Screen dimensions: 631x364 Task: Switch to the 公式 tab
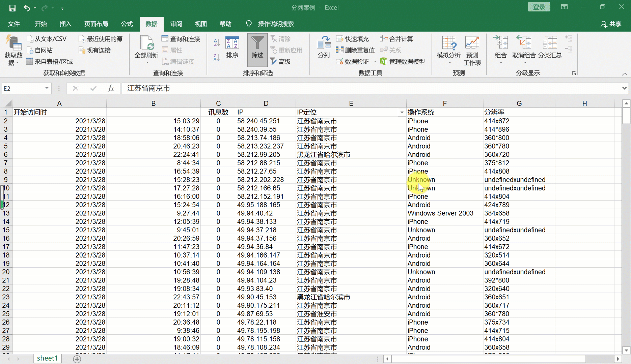coord(127,24)
